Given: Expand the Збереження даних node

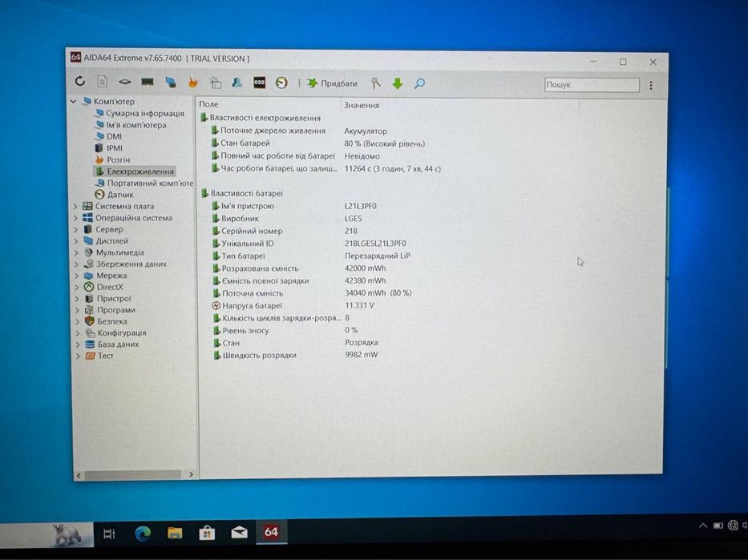Looking at the screenshot, I should 76,264.
